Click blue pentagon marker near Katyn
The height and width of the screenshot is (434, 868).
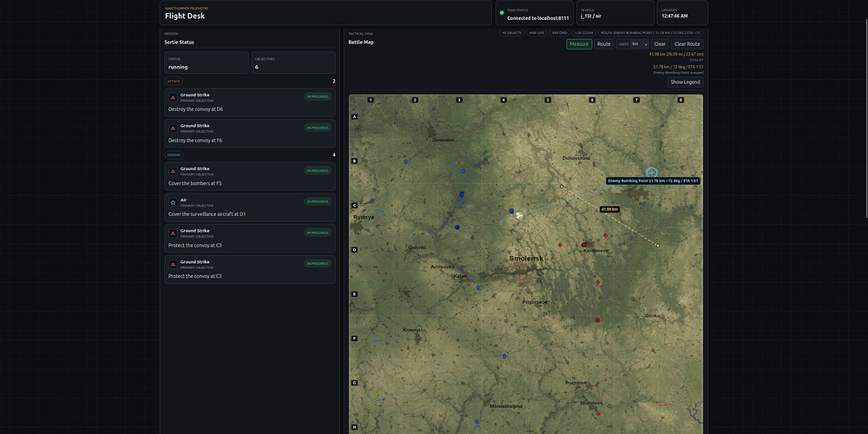click(477, 287)
